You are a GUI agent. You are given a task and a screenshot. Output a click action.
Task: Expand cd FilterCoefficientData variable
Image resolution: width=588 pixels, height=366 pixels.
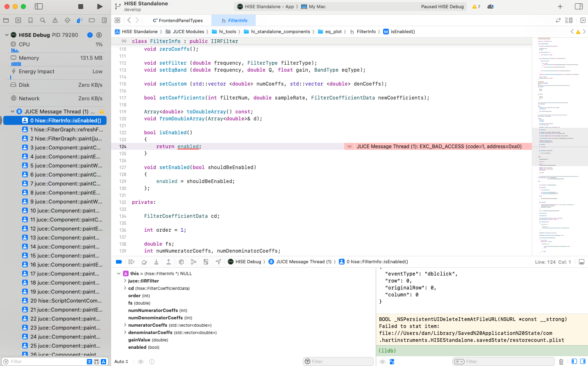click(x=125, y=288)
